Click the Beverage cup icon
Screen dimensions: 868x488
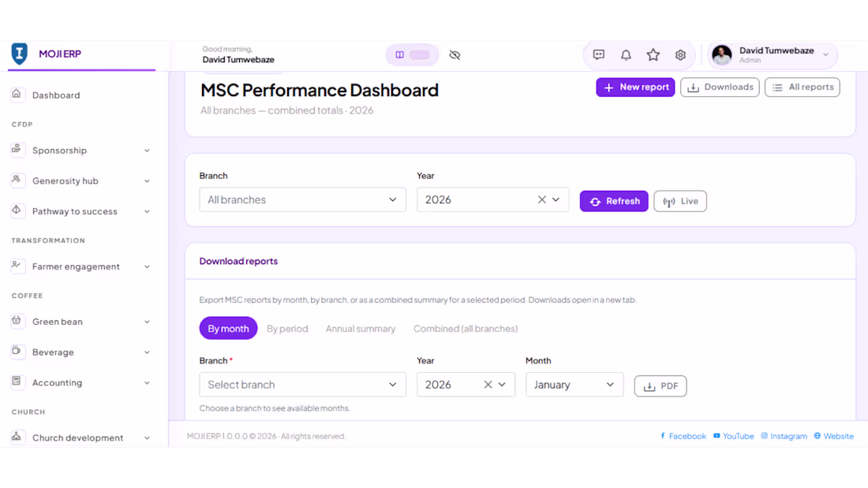click(17, 352)
